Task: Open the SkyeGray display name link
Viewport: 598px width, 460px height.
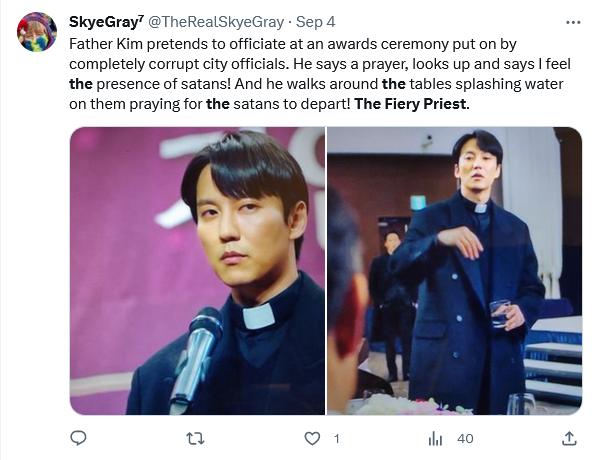Action: tap(103, 22)
